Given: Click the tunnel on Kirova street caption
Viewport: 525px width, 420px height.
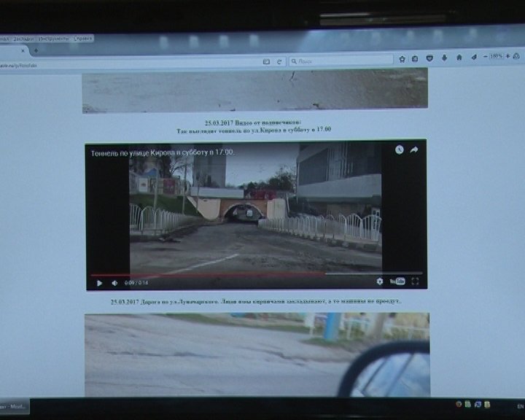Looking at the screenshot, I should (254, 130).
